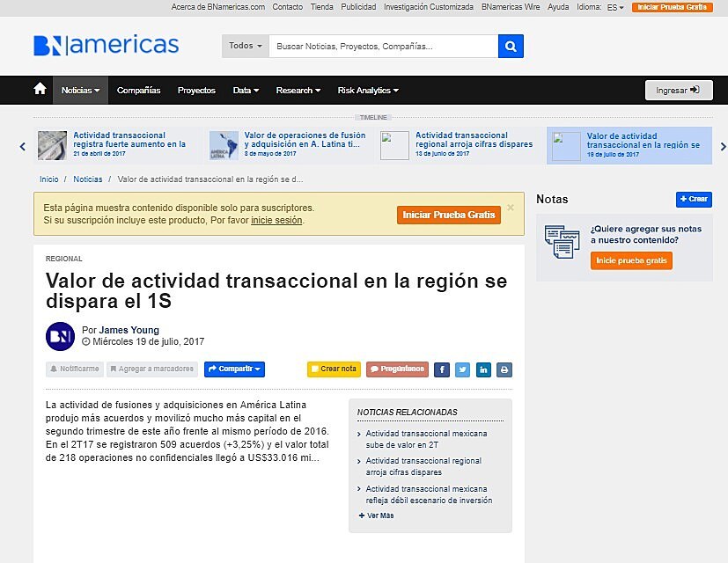The height and width of the screenshot is (563, 728).
Task: Click Agregar a marcadores button
Action: pyautogui.click(x=152, y=369)
